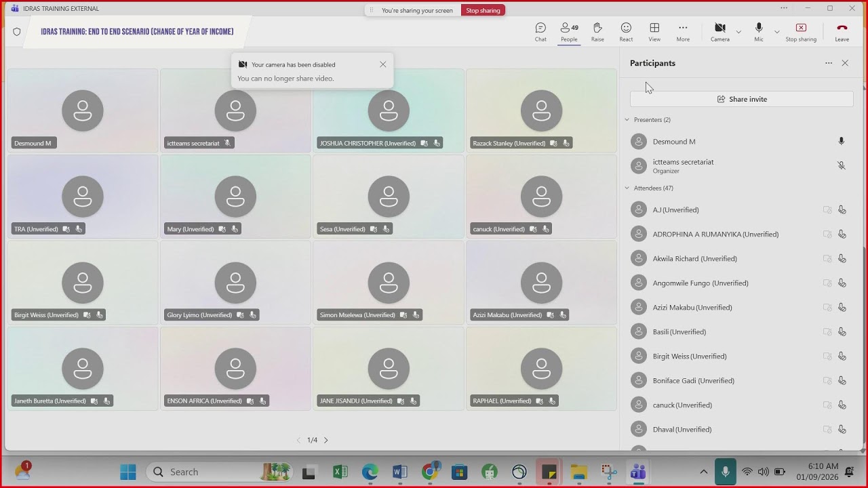Viewport: 868px width, 488px height.
Task: Open Word from the taskbar
Action: [x=399, y=472]
